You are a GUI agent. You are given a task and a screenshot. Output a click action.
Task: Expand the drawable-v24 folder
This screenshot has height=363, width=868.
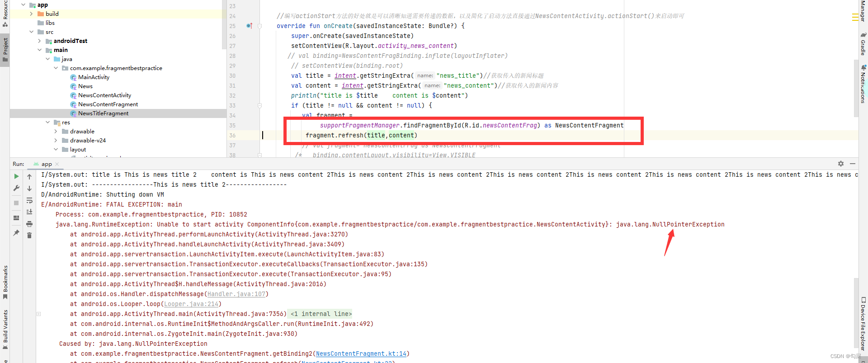click(x=56, y=141)
